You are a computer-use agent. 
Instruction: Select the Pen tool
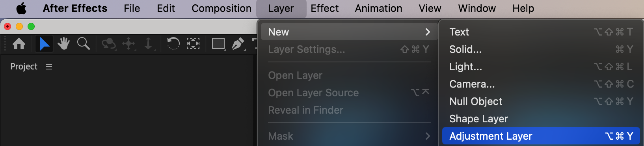click(238, 44)
